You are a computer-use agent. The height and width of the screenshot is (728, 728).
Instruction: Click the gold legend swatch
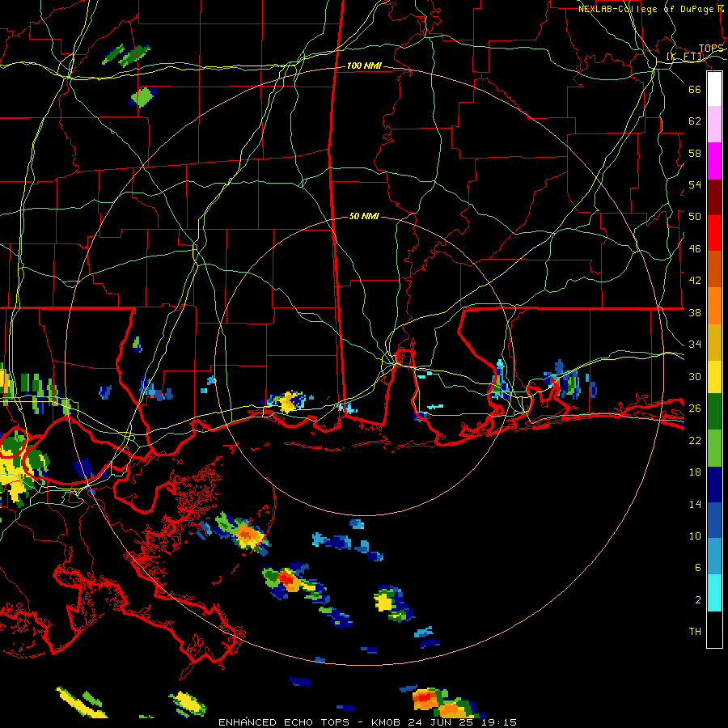pos(714,342)
